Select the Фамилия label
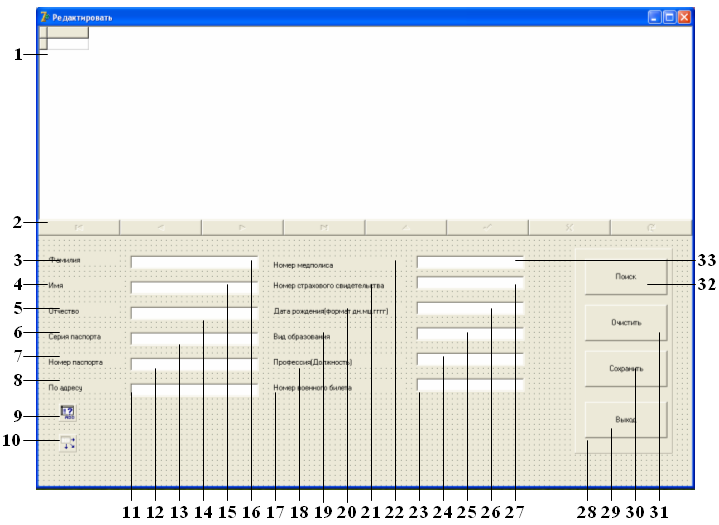This screenshot has height=525, width=719. tap(64, 260)
